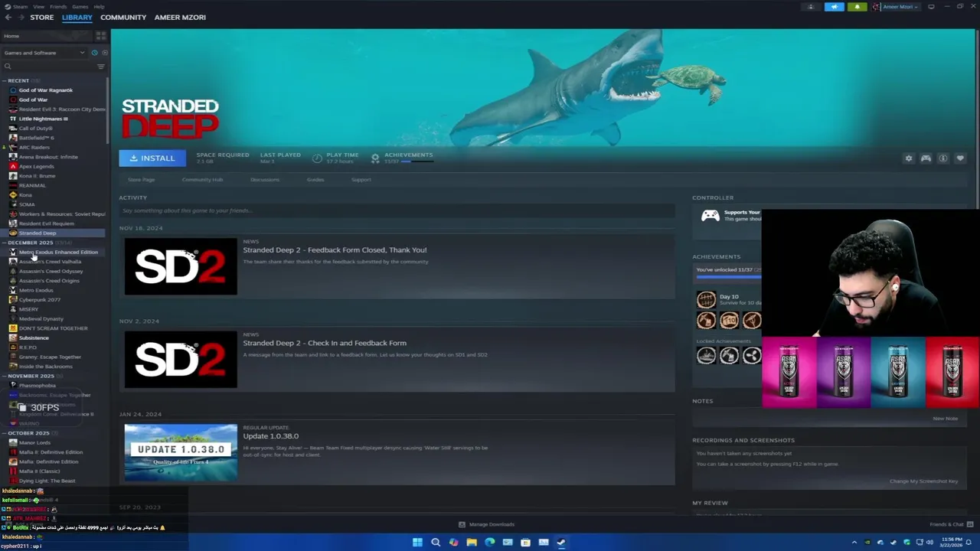This screenshot has width=980, height=551.
Task: Open the AMEER MZORI profile tab
Action: pyautogui.click(x=180, y=17)
